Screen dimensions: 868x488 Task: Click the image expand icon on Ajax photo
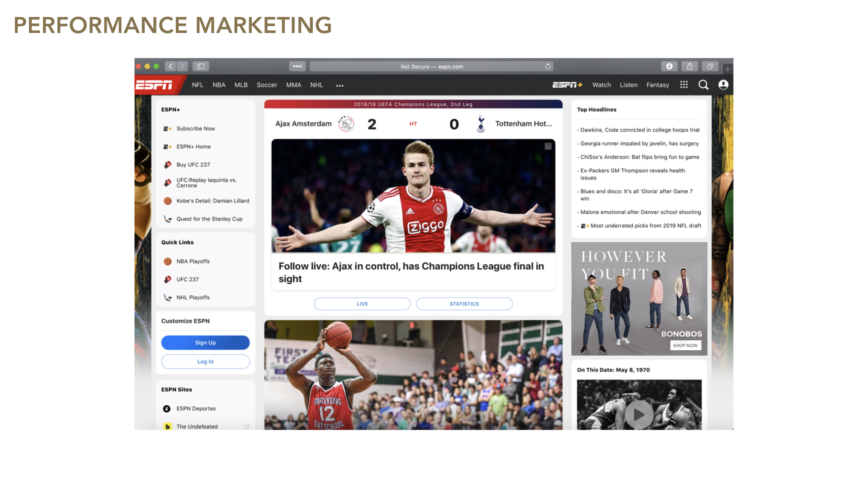click(x=548, y=146)
